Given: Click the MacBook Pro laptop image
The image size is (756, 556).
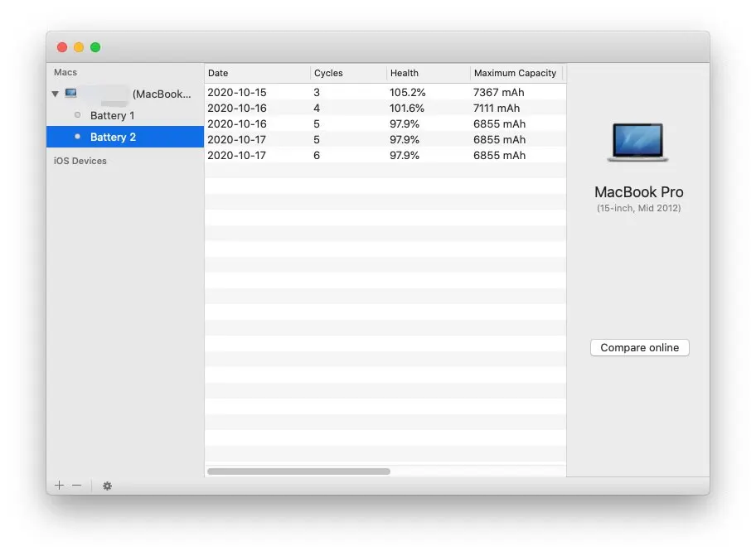Looking at the screenshot, I should (x=638, y=143).
